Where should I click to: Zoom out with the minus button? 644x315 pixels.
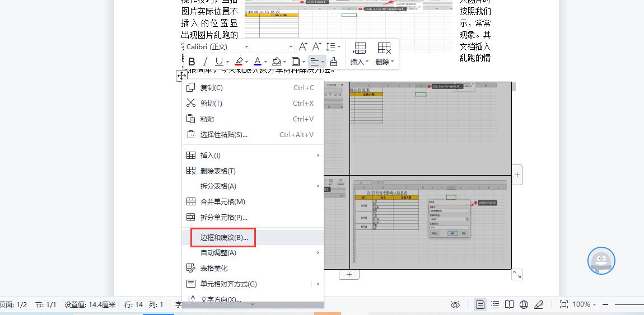point(605,304)
